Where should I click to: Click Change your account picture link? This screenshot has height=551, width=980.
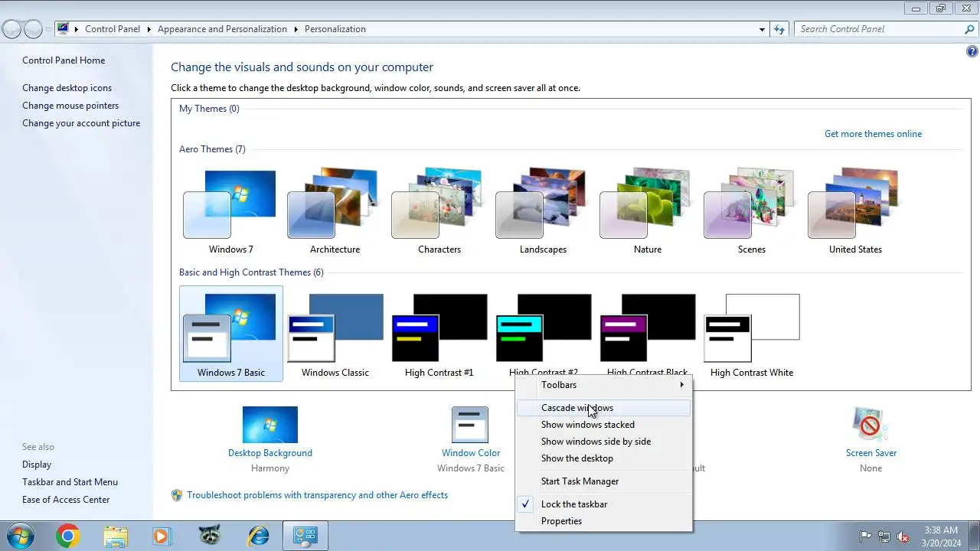(x=81, y=123)
